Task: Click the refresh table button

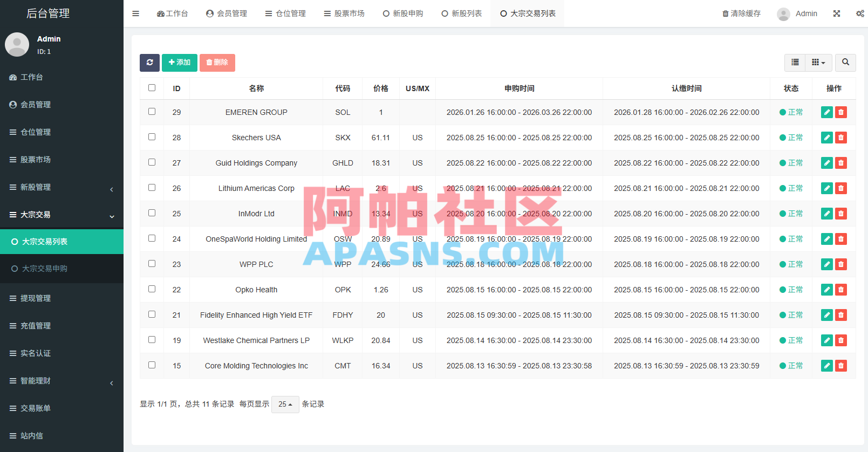Action: click(x=149, y=63)
